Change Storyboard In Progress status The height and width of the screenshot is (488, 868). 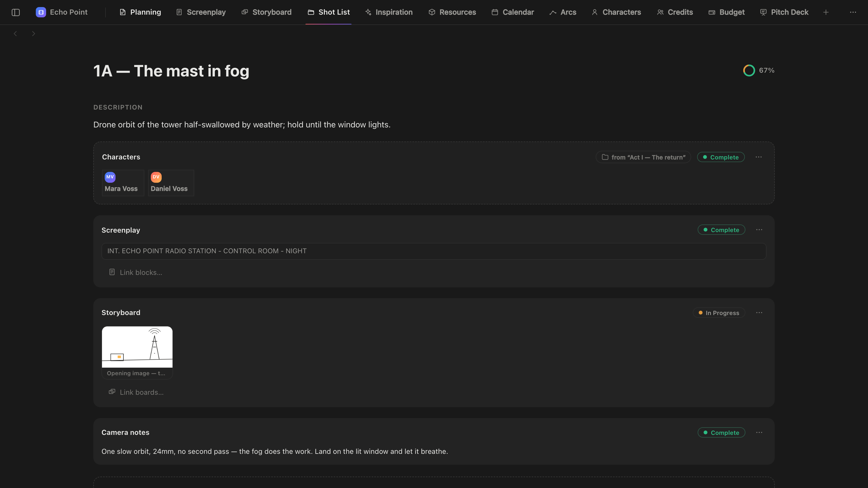(x=719, y=313)
